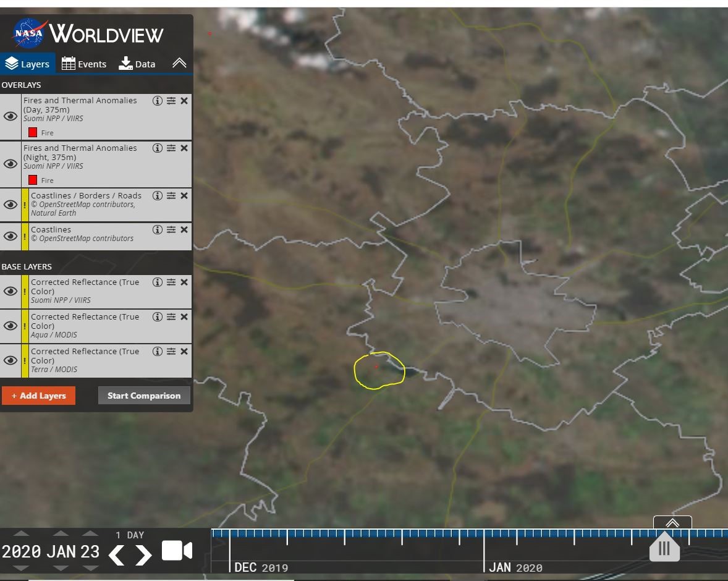
Task: Toggle visibility of Aqua MODIS base layer
Action: pyautogui.click(x=11, y=326)
